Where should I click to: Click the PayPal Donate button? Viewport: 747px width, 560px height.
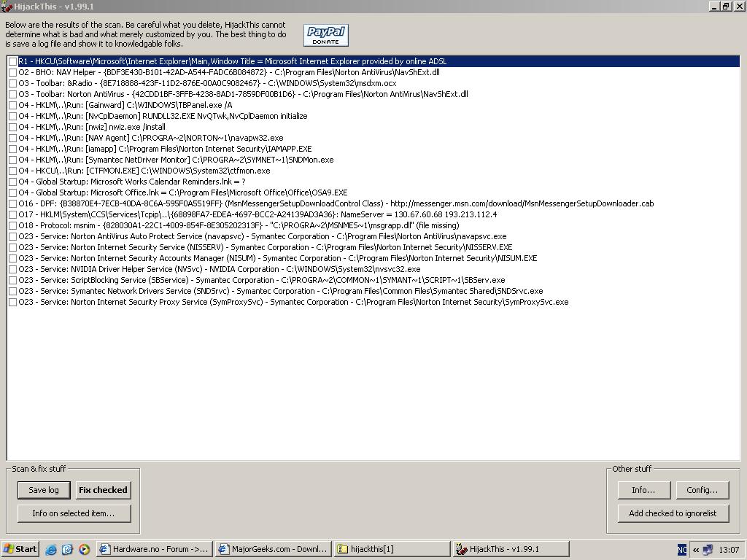pos(326,35)
